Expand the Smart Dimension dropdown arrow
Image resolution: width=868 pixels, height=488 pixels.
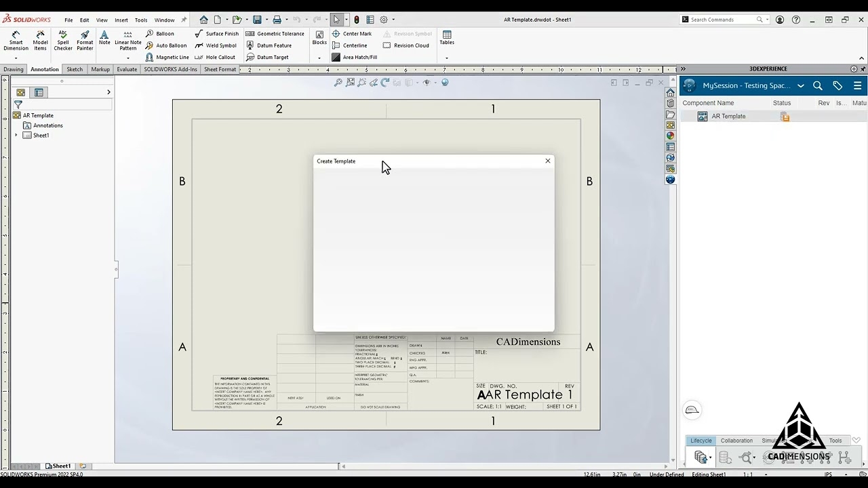(x=16, y=58)
